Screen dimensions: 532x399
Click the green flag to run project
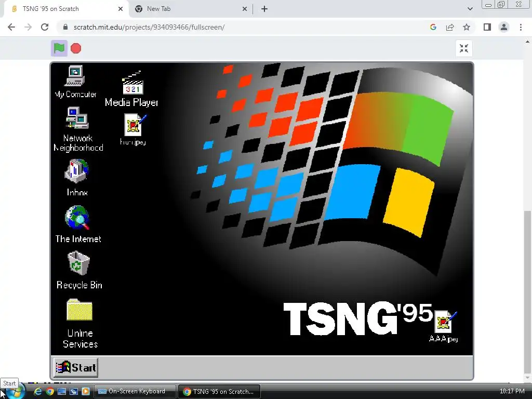tap(59, 48)
